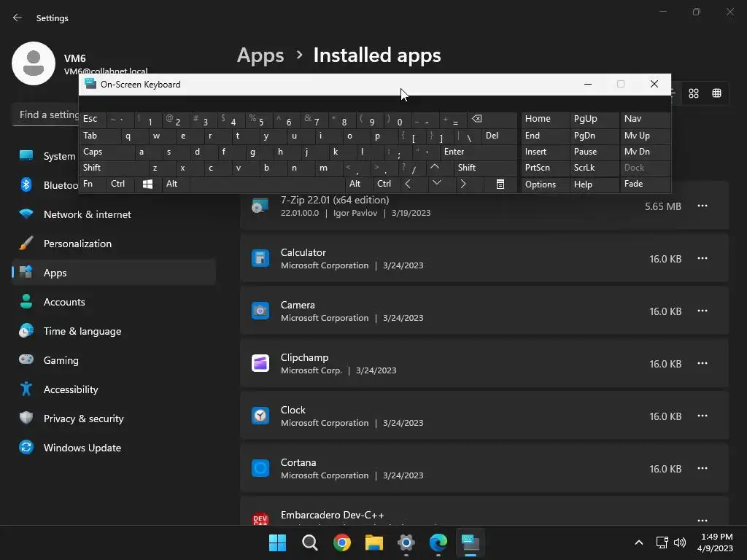The width and height of the screenshot is (747, 560).
Task: Click the Apps breadcrumb link
Action: click(x=260, y=55)
